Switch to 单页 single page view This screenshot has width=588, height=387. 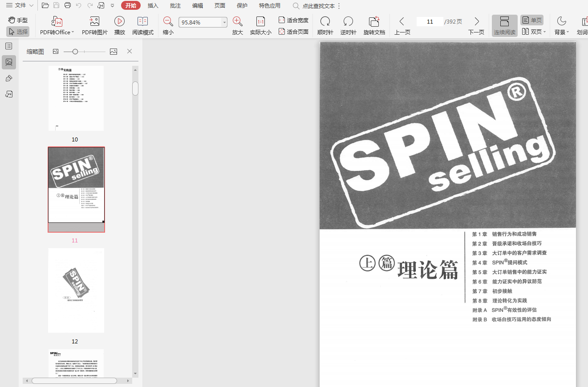click(532, 20)
